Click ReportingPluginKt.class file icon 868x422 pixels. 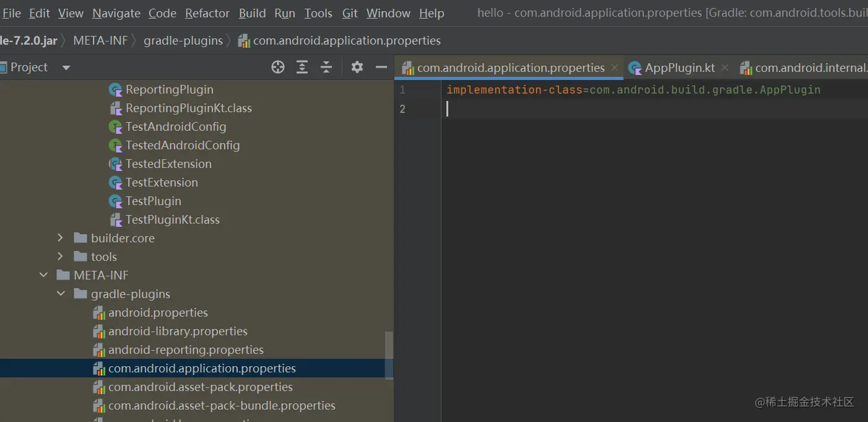coord(115,108)
